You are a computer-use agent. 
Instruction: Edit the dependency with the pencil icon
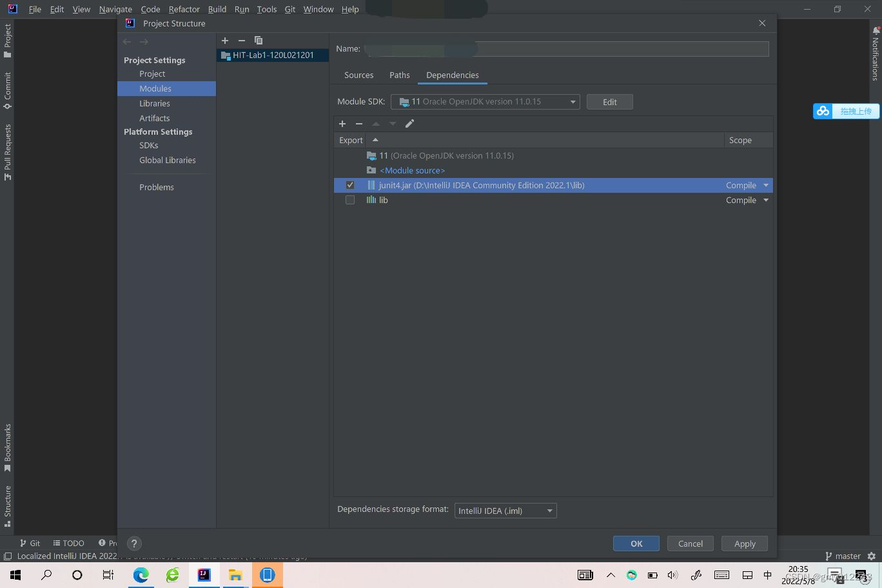409,124
